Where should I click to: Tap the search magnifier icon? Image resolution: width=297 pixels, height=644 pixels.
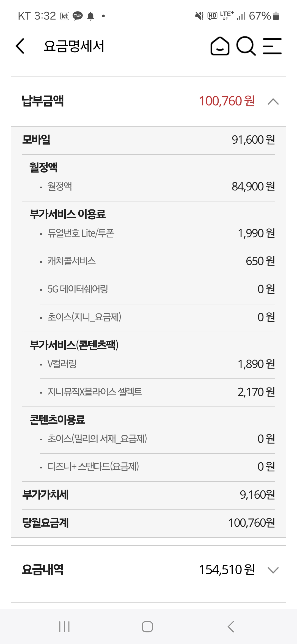246,46
